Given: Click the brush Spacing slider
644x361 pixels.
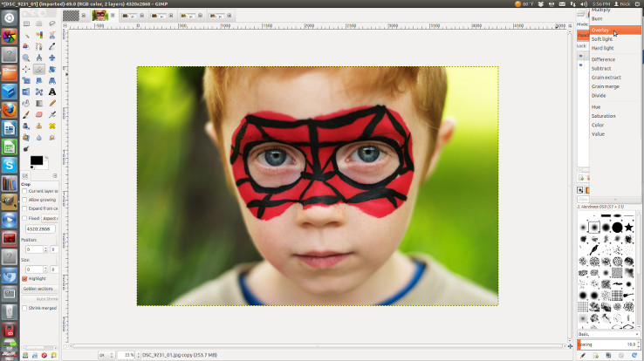Looking at the screenshot, I should [609, 344].
